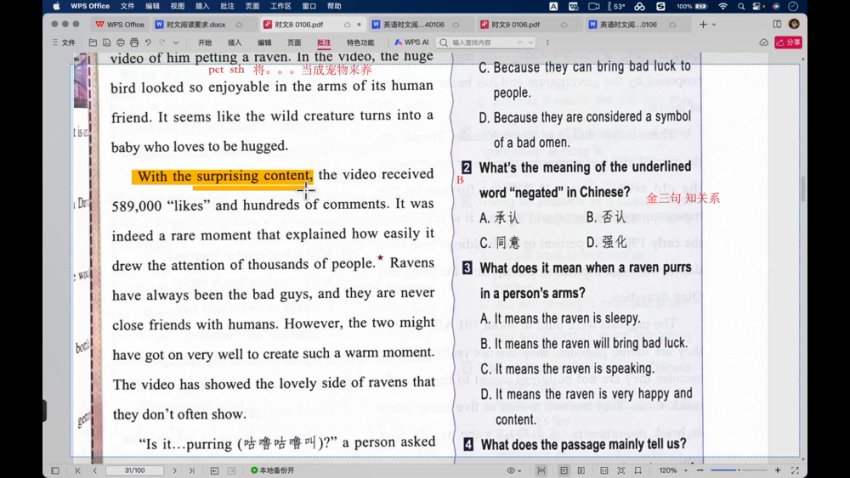Open the 批注 annotation tab

pos(323,43)
